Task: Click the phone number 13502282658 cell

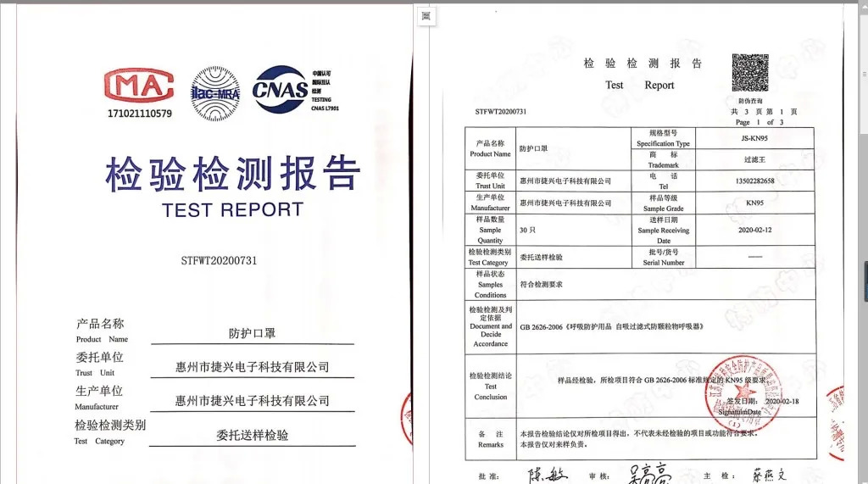Action: click(x=754, y=181)
